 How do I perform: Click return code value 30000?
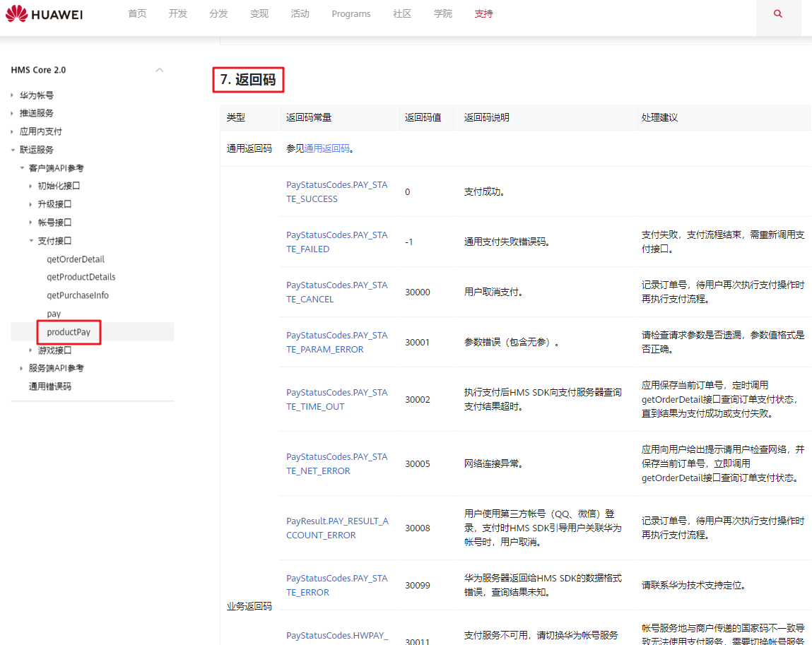pyautogui.click(x=418, y=292)
